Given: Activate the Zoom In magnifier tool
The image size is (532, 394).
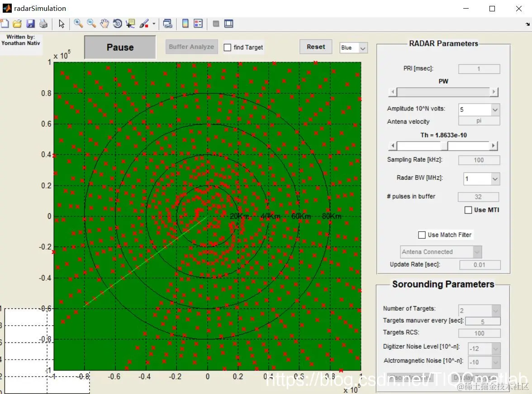Looking at the screenshot, I should pos(78,24).
